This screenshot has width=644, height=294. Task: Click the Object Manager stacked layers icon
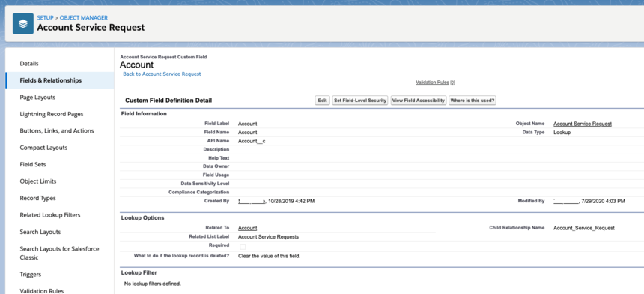[x=23, y=23]
